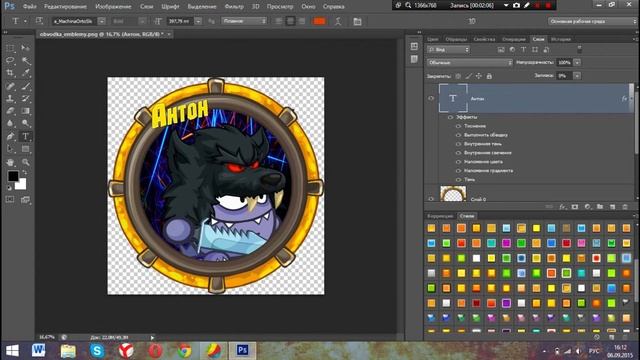This screenshot has height=360, width=640.
Task: Select the Hand tool
Action: [x=10, y=162]
